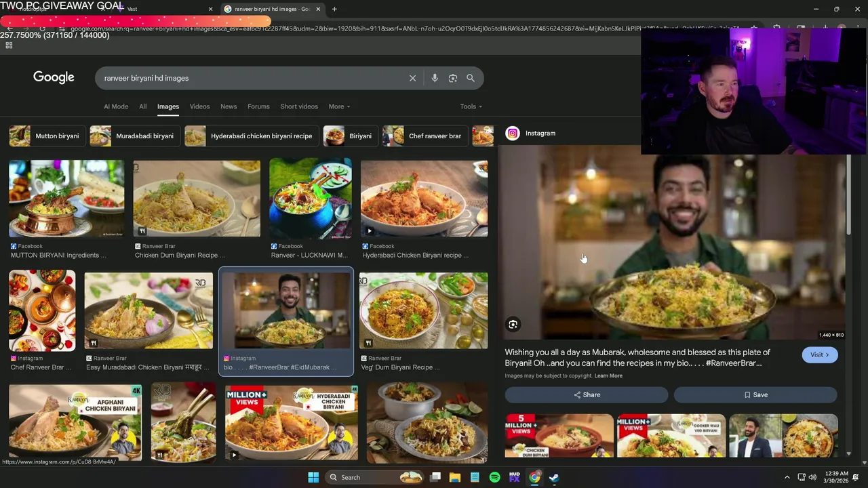
Task: Click the Instagram source name in preview
Action: [x=540, y=134]
